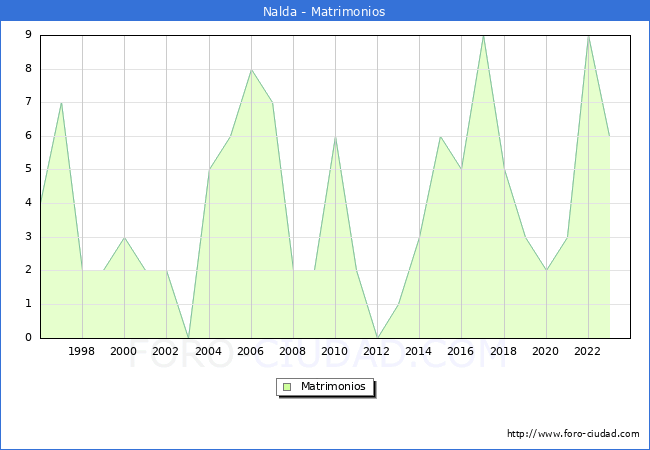Click the x-axis label 1998

(81, 351)
